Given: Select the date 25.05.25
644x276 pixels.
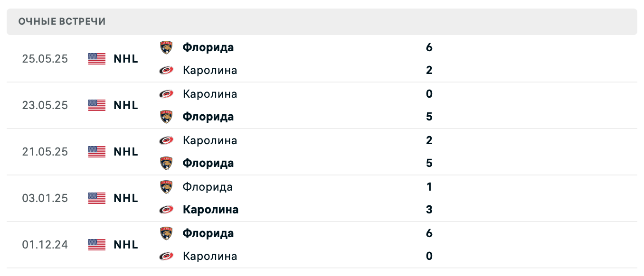Looking at the screenshot, I should tap(45, 59).
